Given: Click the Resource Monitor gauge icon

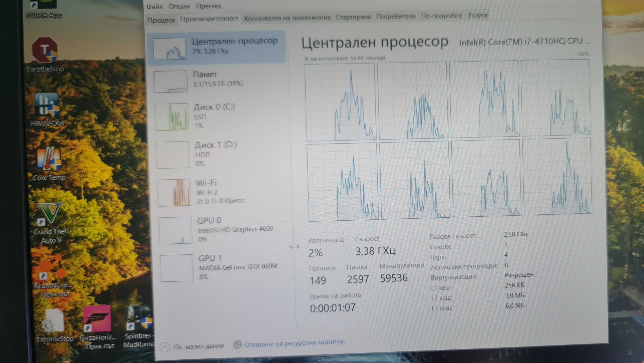Looking at the screenshot, I should pyautogui.click(x=238, y=344).
